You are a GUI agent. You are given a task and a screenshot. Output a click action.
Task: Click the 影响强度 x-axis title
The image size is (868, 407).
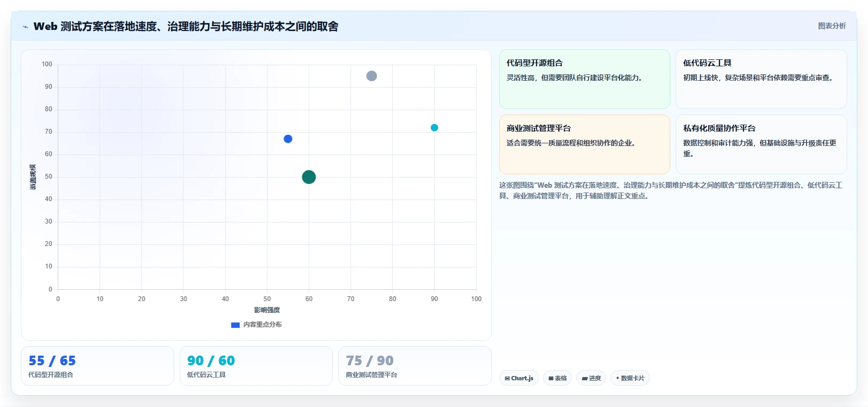267,310
